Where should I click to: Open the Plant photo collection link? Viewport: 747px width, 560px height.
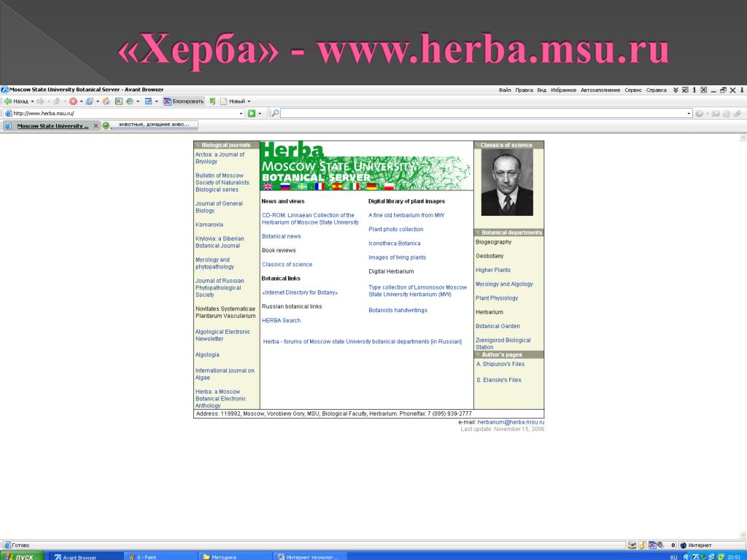point(396,229)
